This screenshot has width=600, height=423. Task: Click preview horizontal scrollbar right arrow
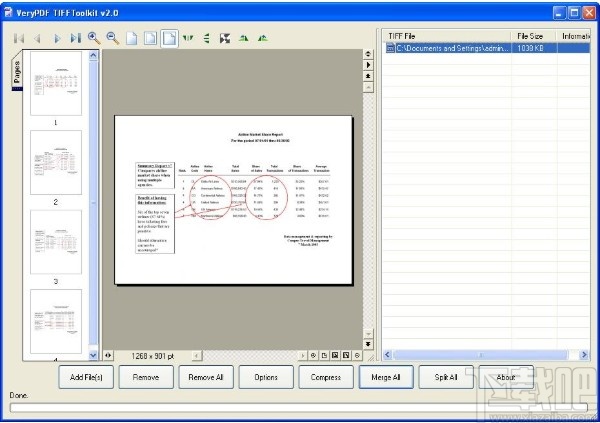pyautogui.click(x=303, y=356)
